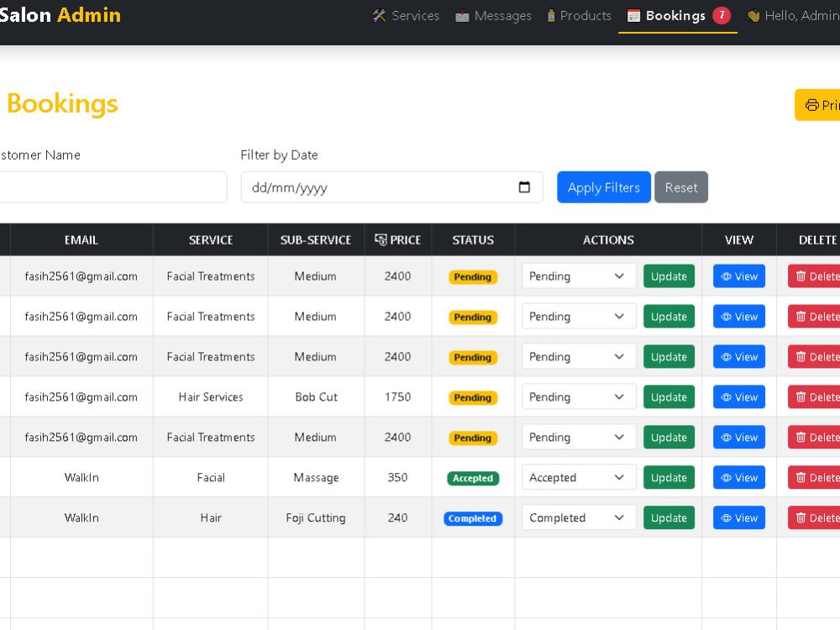Click the printer icon on the yellow button
840x630 pixels.
pyautogui.click(x=812, y=105)
